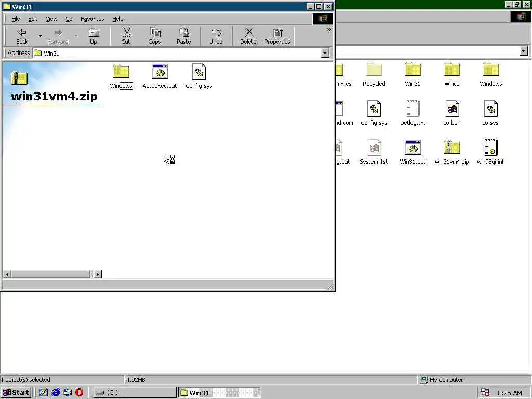Viewport: 532px width, 399px height.
Task: Select the Windows folder in Win31 window
Action: 121,76
